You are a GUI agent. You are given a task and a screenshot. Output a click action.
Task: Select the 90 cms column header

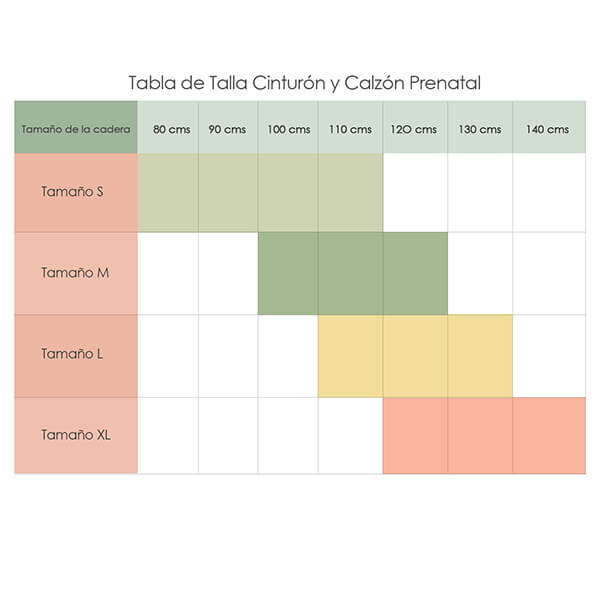pos(227,128)
